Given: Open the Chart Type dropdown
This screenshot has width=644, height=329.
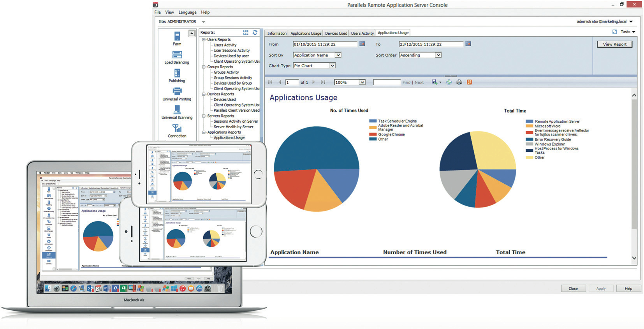Looking at the screenshot, I should [x=332, y=65].
